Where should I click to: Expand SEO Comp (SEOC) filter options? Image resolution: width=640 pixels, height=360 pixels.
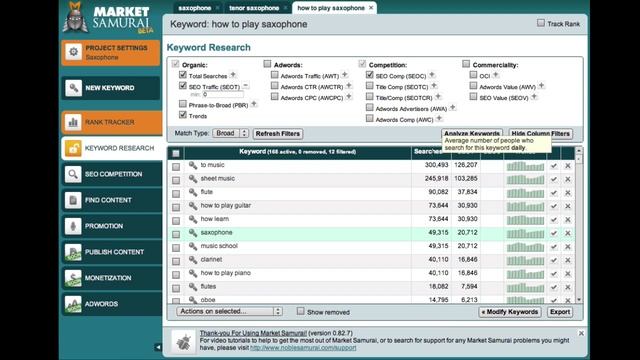432,75
